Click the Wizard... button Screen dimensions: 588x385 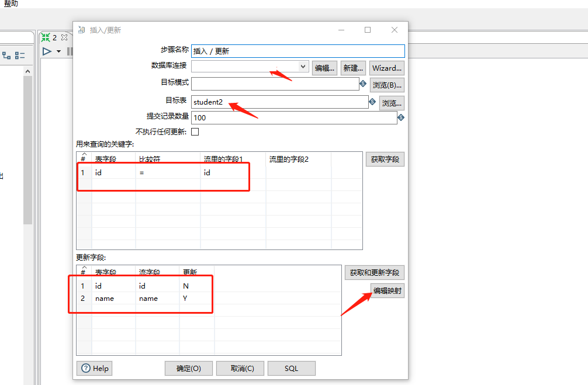pos(386,68)
